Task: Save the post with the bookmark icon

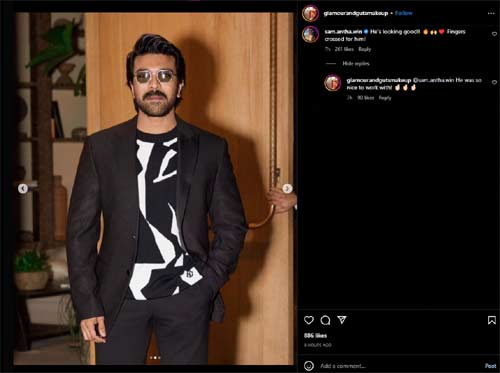Action: point(491,320)
